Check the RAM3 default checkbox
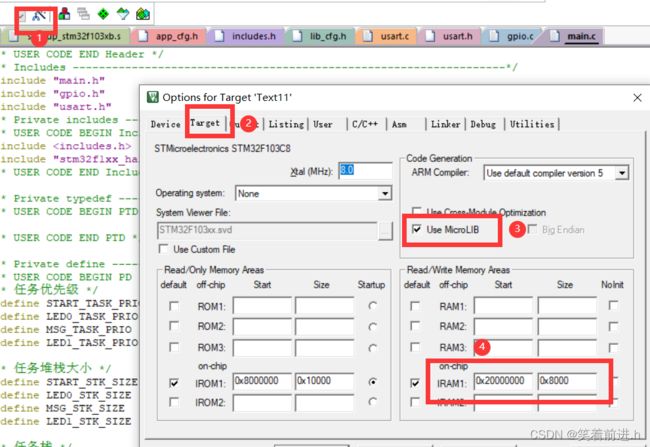 (x=415, y=347)
